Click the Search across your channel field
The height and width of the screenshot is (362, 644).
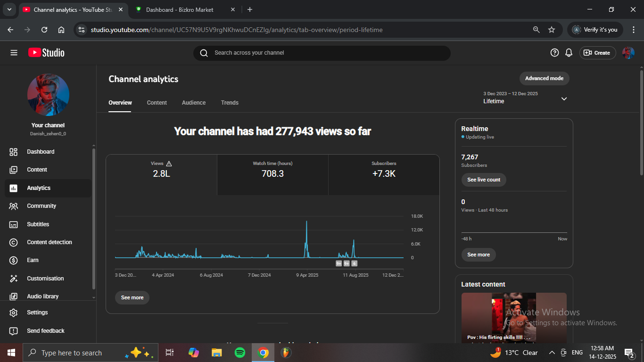322,53
